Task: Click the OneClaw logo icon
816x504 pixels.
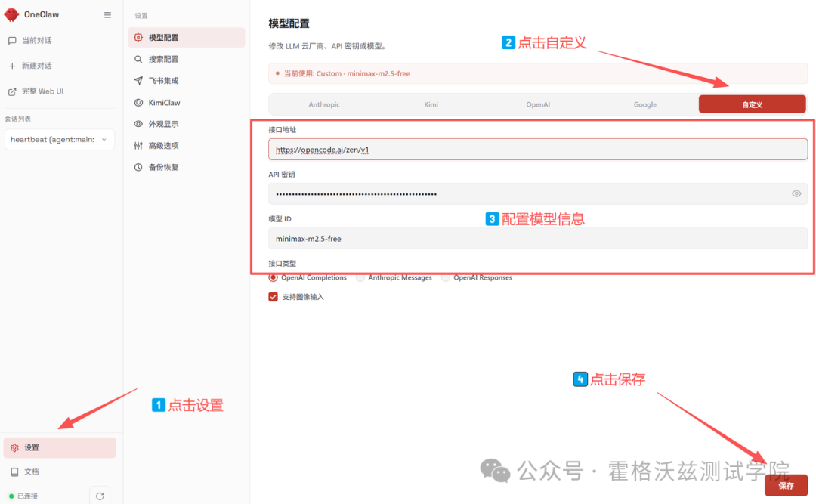Action: 11,14
